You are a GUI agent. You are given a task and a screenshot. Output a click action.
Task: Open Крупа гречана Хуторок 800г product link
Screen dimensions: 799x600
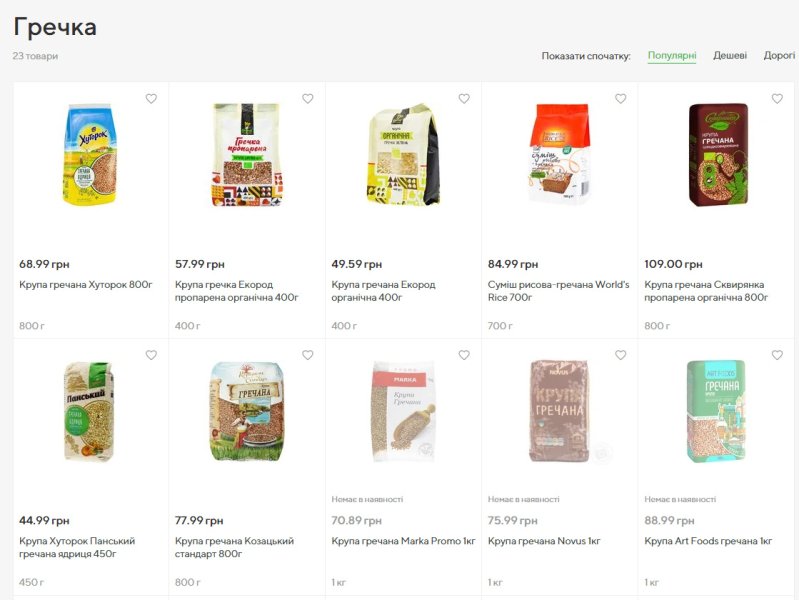coord(86,285)
